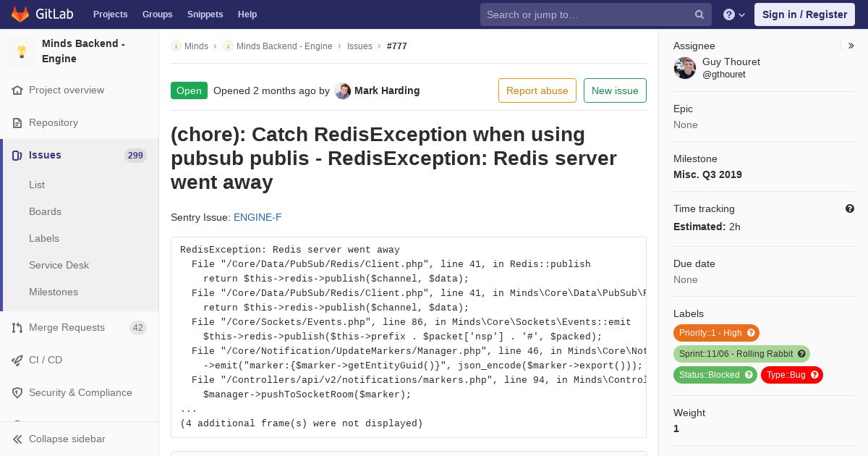This screenshot has width=868, height=456.
Task: Click the Collapse sidebar text
Action: coord(67,439)
